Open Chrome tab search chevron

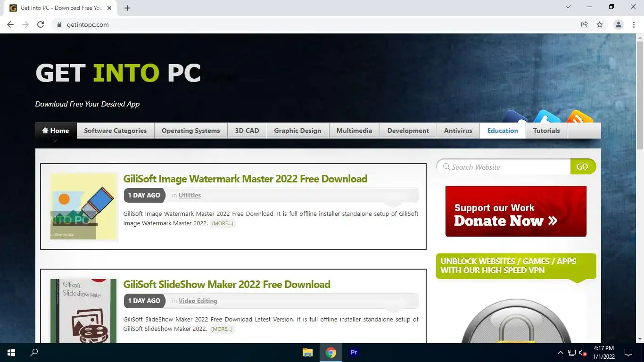pos(568,7)
